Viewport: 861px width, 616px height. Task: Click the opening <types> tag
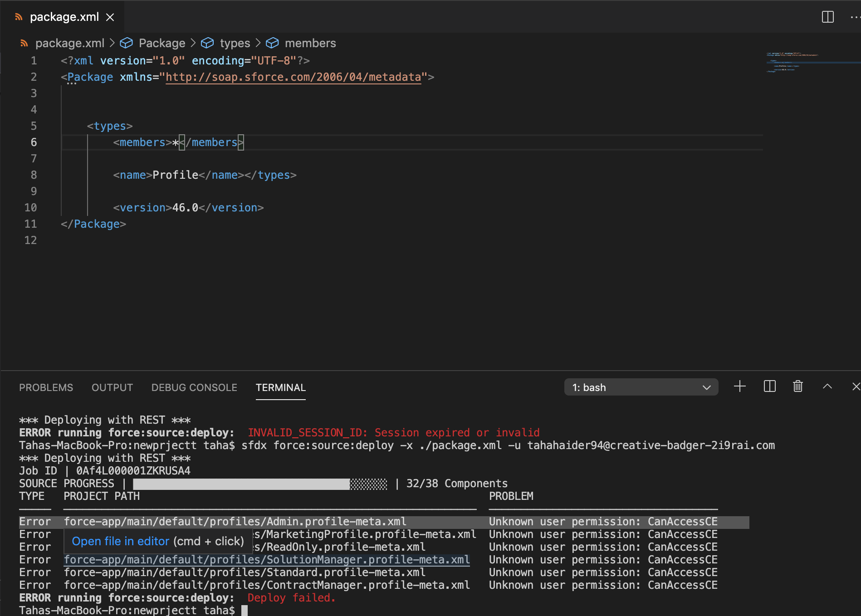click(110, 126)
